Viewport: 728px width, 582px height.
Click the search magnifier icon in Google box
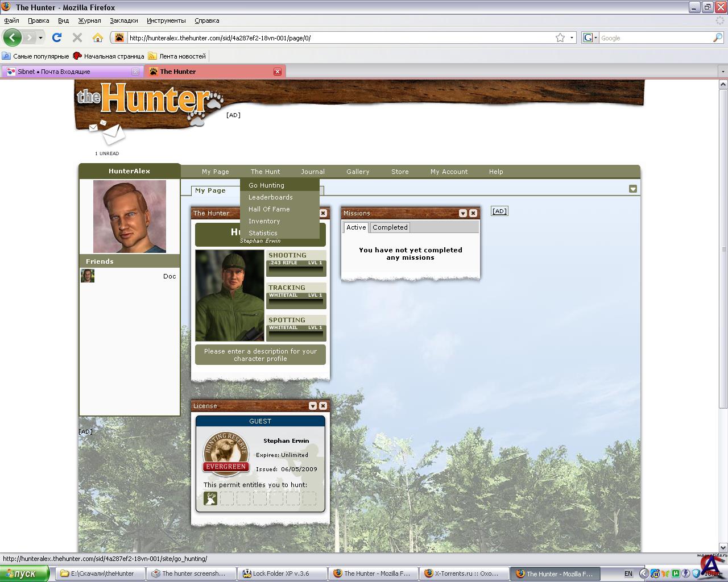(718, 38)
